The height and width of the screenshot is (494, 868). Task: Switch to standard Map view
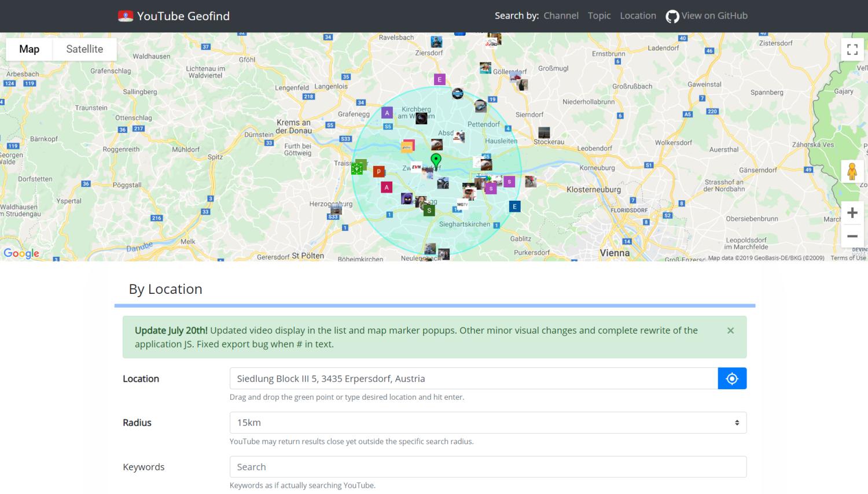[29, 49]
